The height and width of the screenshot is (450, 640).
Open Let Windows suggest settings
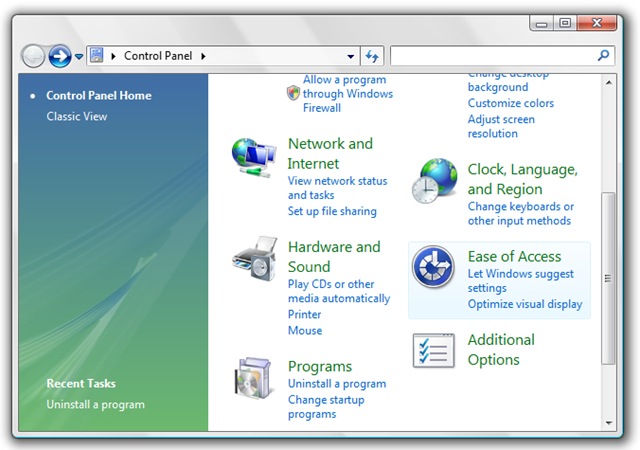point(520,281)
